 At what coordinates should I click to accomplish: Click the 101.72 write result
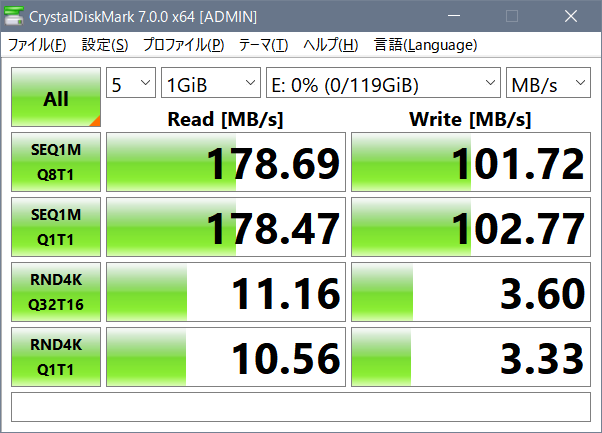coord(471,162)
